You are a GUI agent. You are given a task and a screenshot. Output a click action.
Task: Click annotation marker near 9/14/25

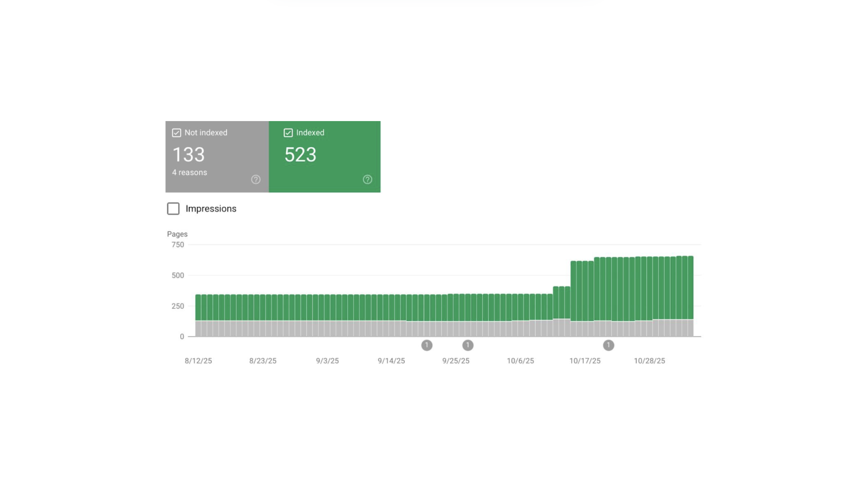[427, 345]
